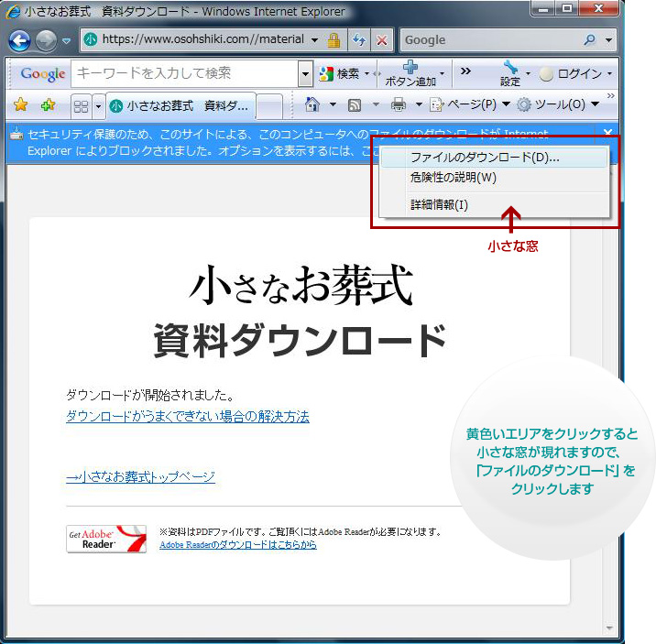Viewport: 656px width, 644px height.
Task: Click the Print icon
Action: [x=398, y=104]
